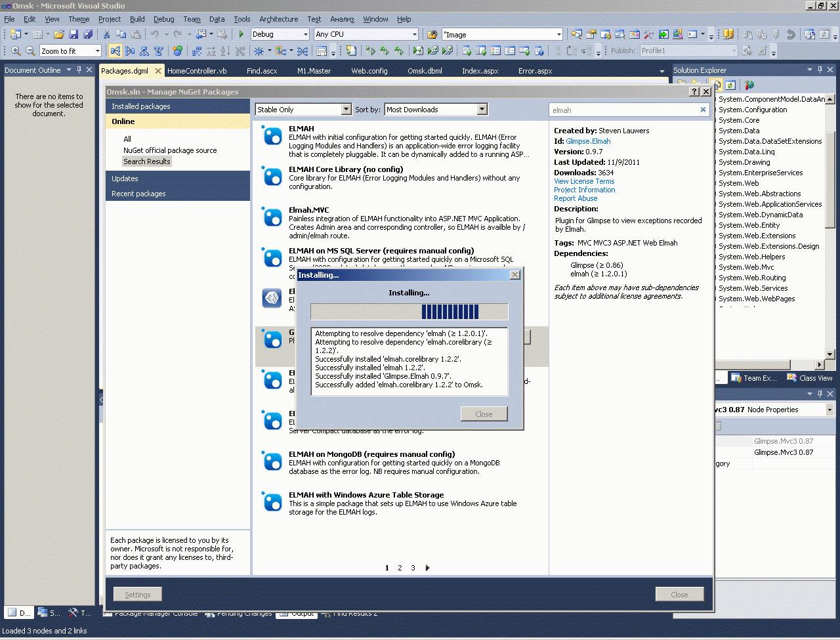Click the Find in Files binoculars icon

point(432,34)
